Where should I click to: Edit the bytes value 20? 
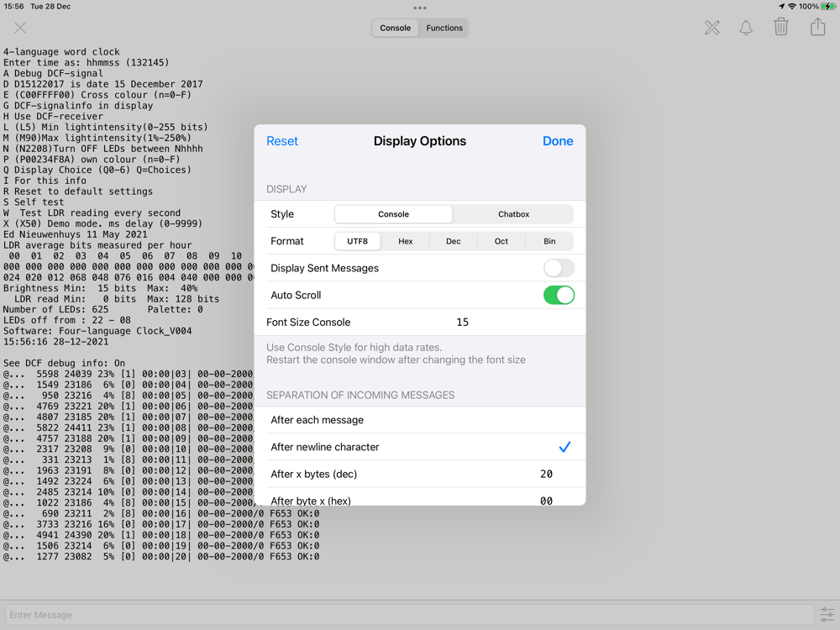pyautogui.click(x=547, y=474)
